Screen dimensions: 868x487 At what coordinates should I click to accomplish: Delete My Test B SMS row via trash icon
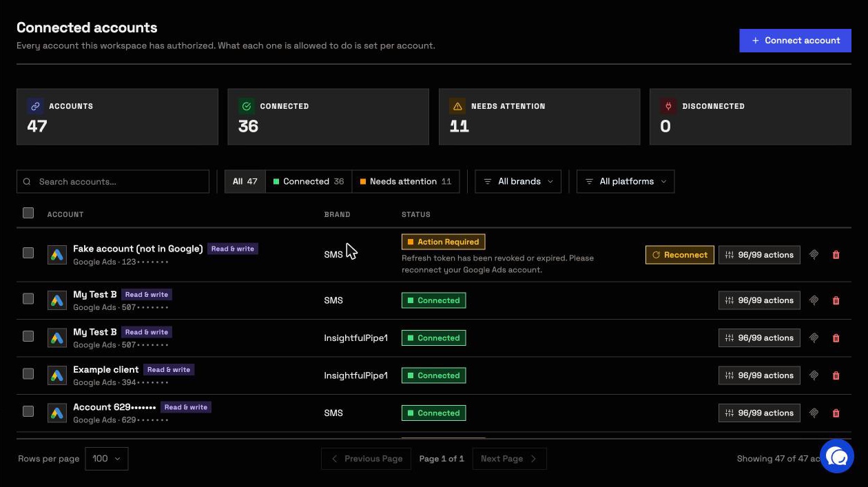pyautogui.click(x=836, y=300)
